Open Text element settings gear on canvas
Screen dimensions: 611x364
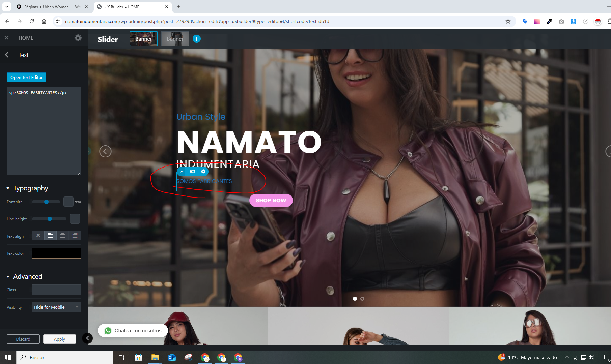point(203,171)
